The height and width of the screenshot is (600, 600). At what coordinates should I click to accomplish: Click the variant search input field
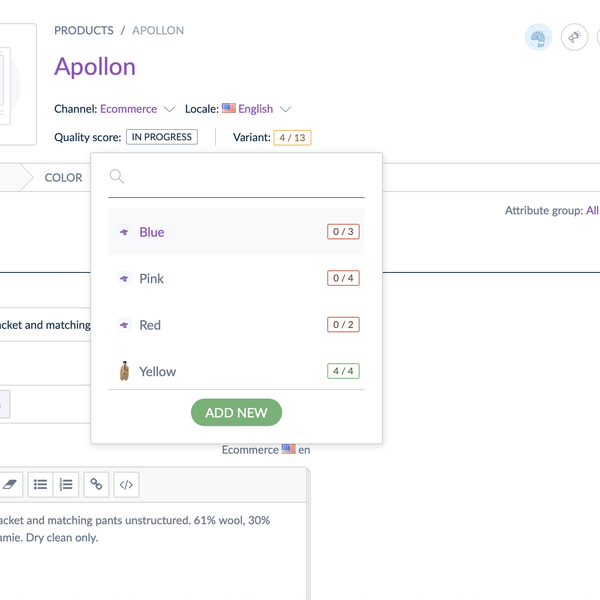tap(245, 178)
